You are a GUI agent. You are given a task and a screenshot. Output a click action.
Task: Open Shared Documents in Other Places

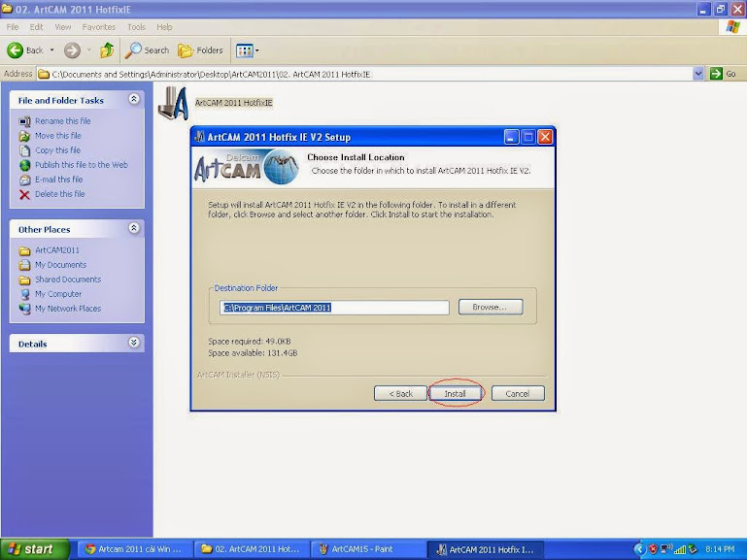(x=68, y=280)
